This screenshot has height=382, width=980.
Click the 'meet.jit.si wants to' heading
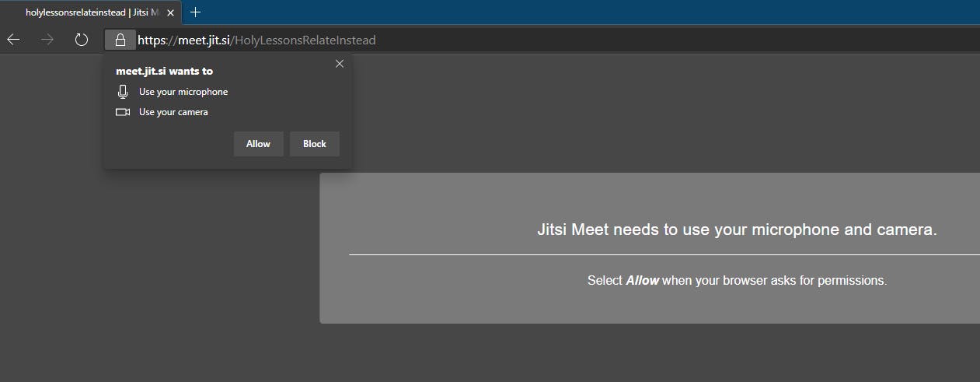164,71
